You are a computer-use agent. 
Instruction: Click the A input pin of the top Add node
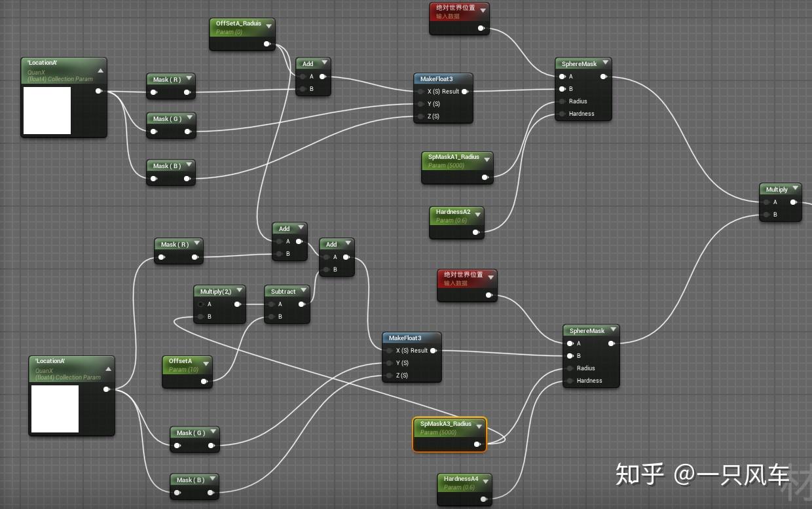[x=303, y=76]
